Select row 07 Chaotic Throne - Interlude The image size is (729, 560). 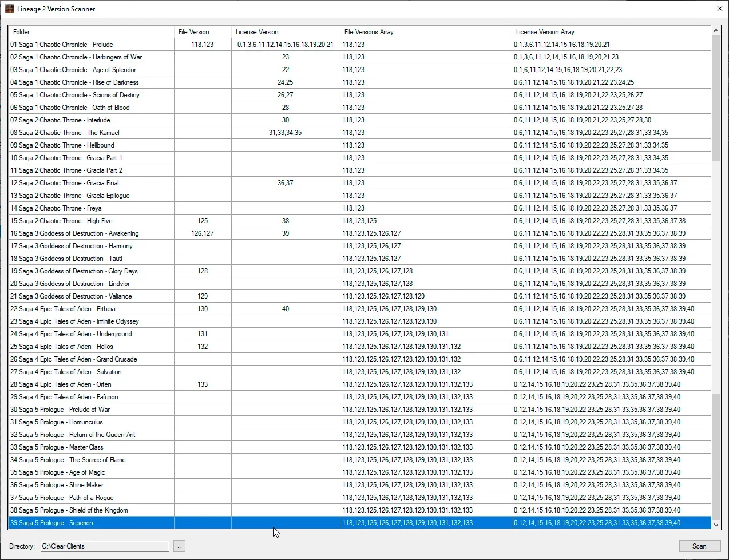359,120
